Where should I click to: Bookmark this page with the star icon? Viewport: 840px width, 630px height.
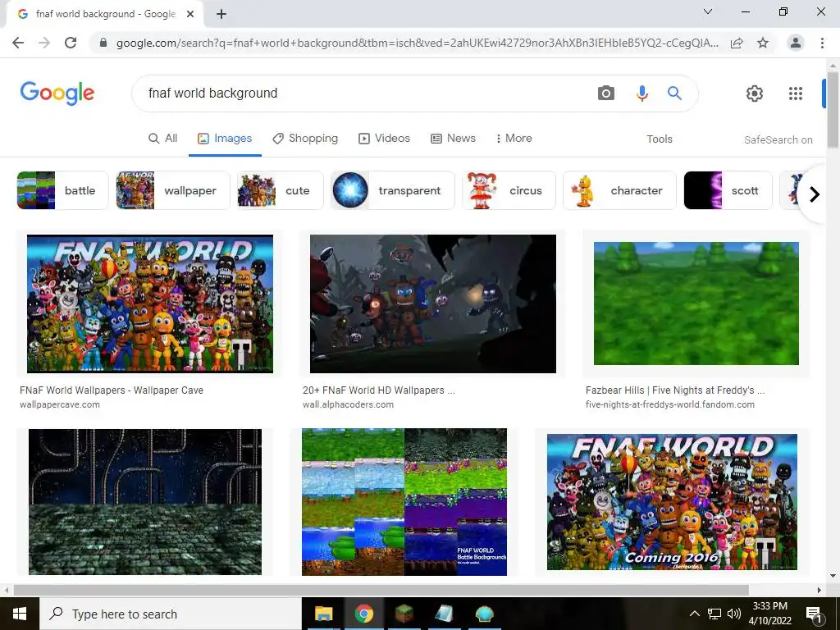(x=763, y=43)
